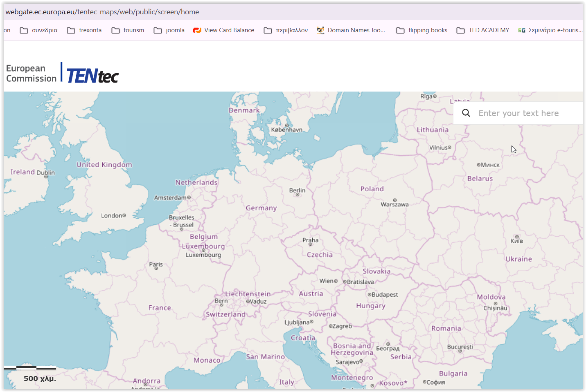The height and width of the screenshot is (392, 586).
Task: Click the magnifier search icon
Action: point(466,113)
